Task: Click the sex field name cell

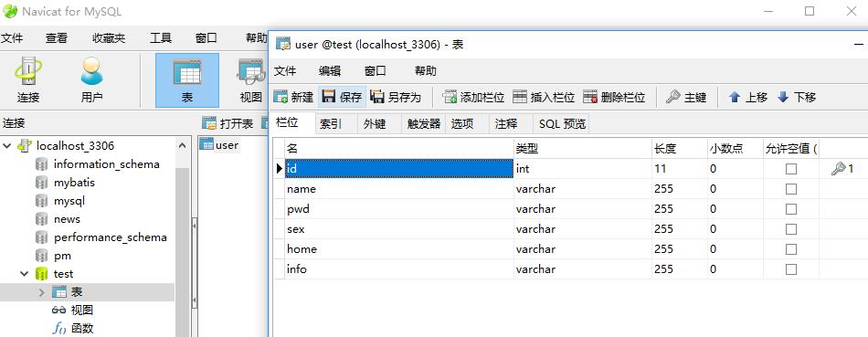Action: (x=399, y=229)
